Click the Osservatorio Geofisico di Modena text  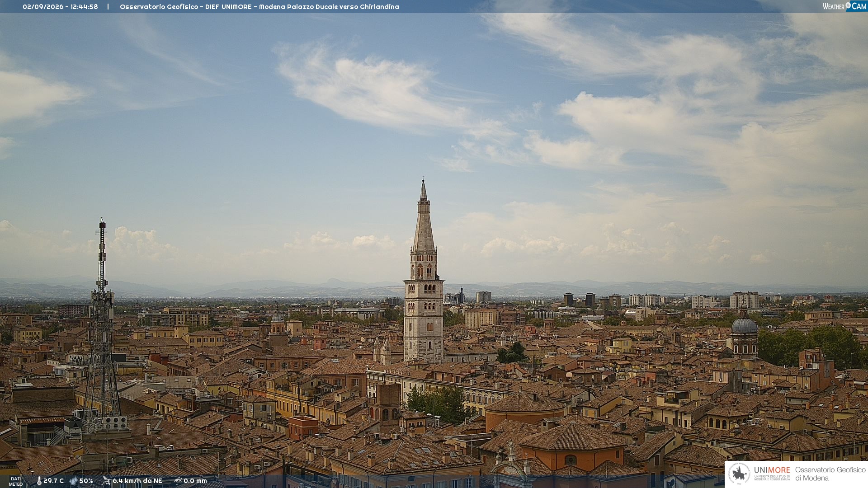pyautogui.click(x=830, y=474)
